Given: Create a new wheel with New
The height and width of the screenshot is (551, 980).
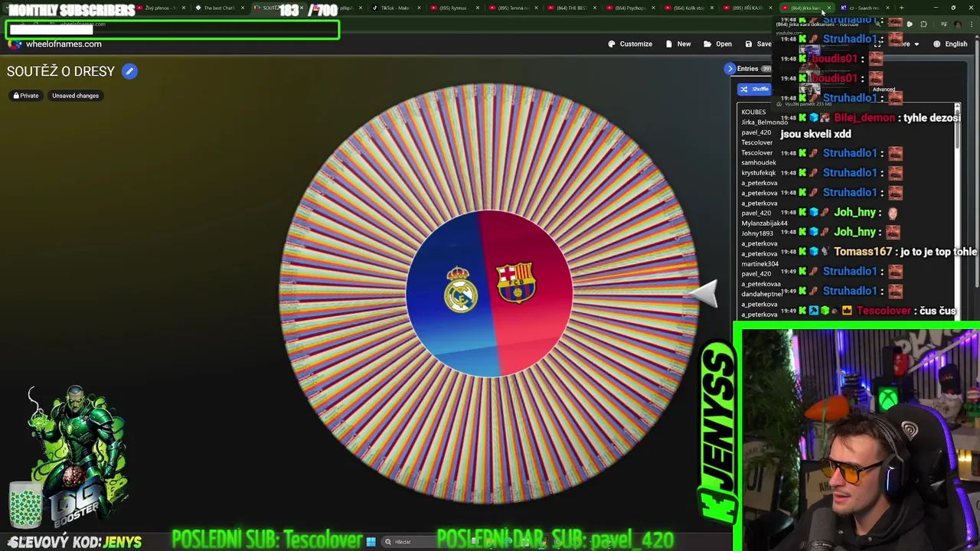Looking at the screenshot, I should [x=678, y=44].
